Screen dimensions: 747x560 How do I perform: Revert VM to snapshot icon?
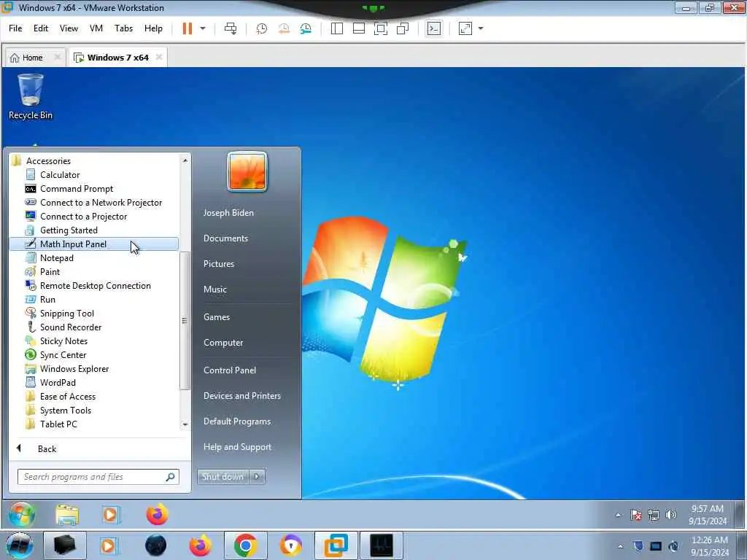coord(284,28)
